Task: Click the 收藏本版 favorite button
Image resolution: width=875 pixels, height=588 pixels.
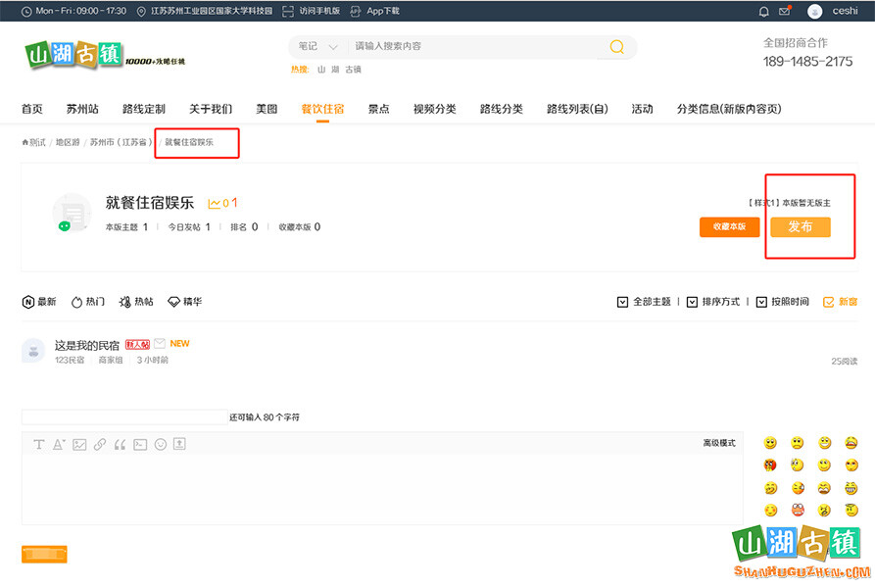Action: [729, 226]
